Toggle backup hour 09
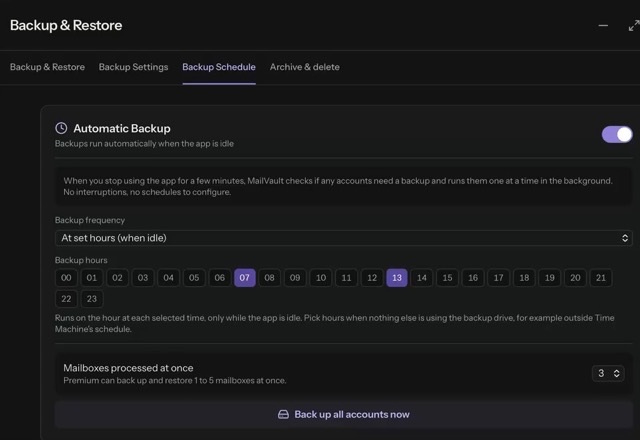Image resolution: width=640 pixels, height=440 pixels. 295,278
